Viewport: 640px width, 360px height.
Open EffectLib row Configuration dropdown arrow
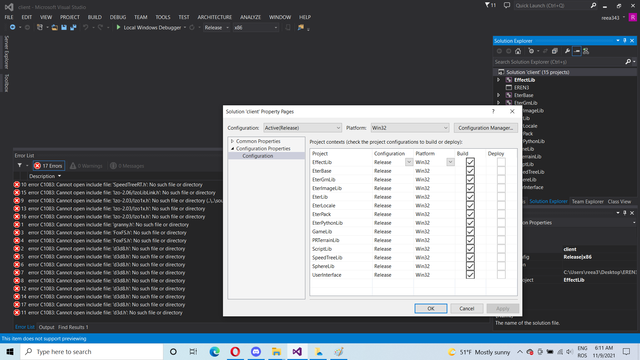pyautogui.click(x=409, y=162)
